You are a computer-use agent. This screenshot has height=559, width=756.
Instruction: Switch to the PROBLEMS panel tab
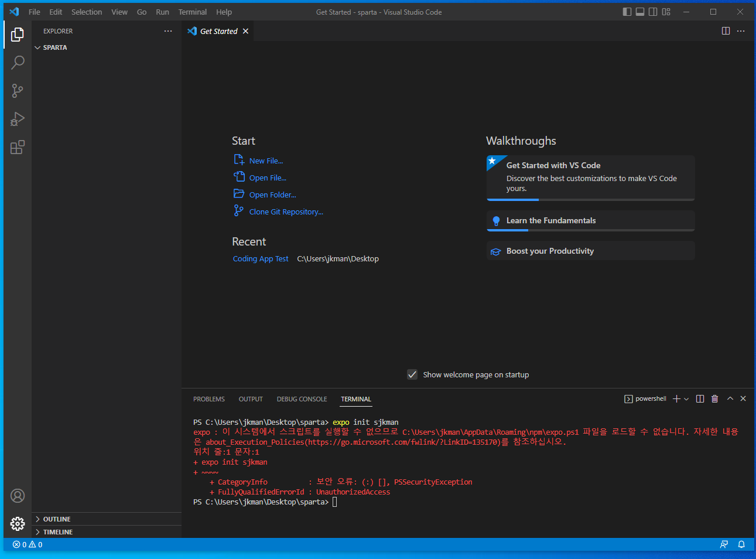point(209,399)
